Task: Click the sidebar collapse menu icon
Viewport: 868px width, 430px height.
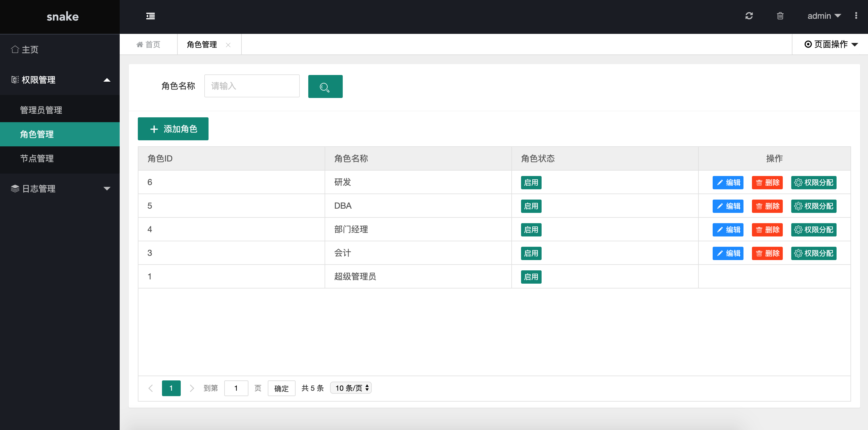Action: pos(150,16)
